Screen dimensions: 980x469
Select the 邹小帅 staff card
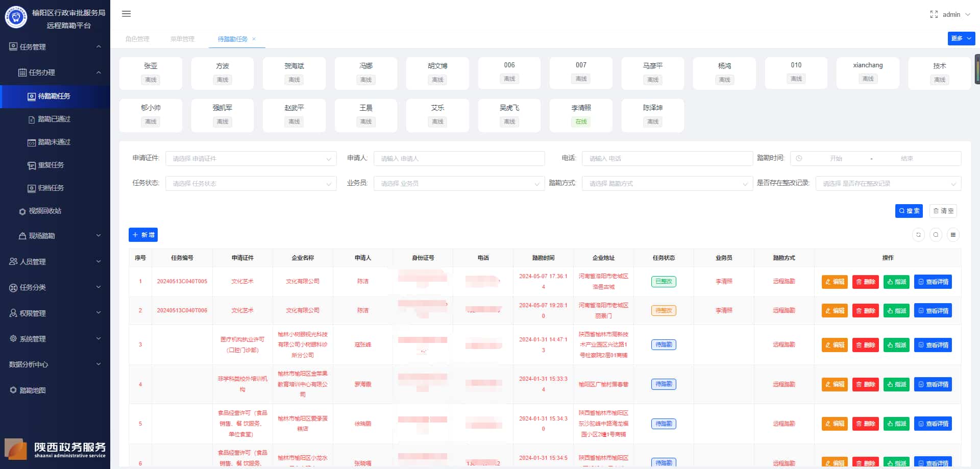pyautogui.click(x=151, y=115)
